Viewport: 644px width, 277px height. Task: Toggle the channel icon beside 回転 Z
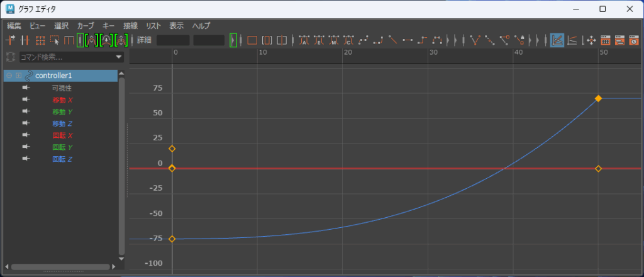click(x=26, y=159)
